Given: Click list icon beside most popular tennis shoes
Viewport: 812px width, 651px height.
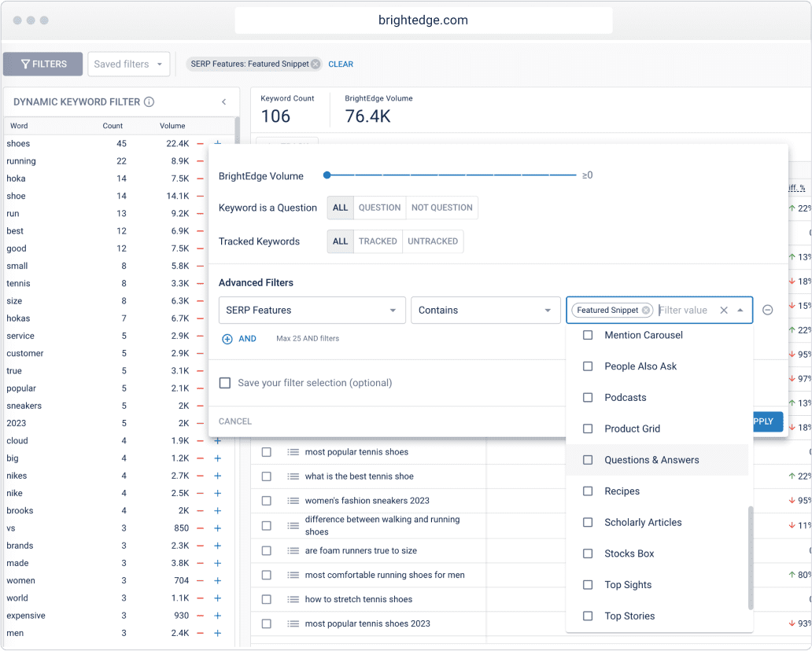Looking at the screenshot, I should tap(293, 452).
